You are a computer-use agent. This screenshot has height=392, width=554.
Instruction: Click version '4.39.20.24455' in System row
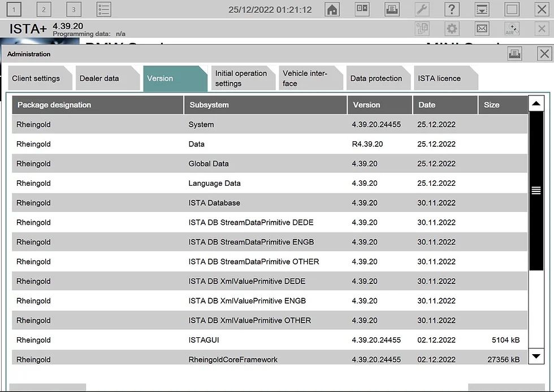coord(376,125)
